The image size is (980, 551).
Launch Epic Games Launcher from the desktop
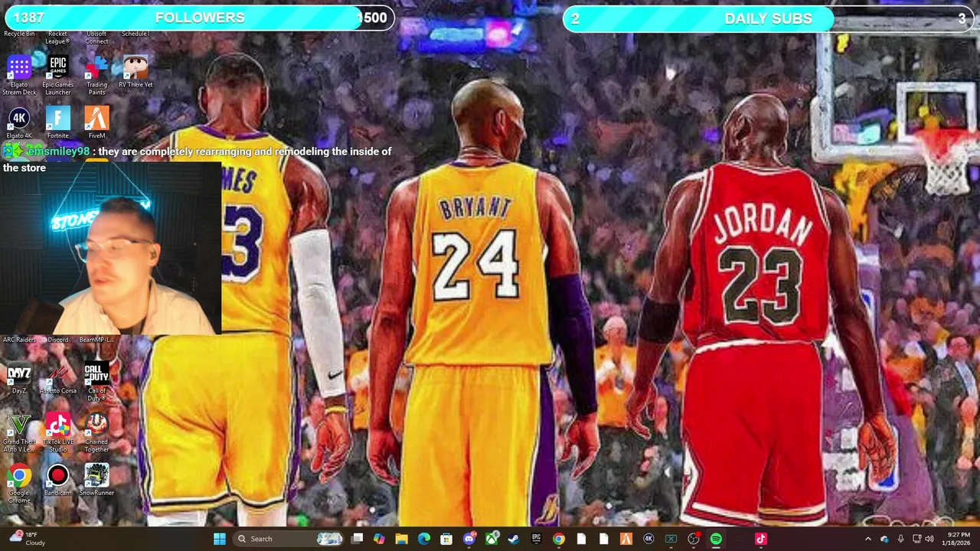(x=58, y=75)
